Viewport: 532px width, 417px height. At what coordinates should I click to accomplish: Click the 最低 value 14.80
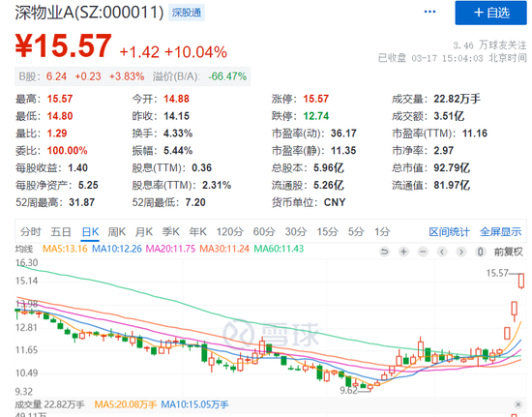[x=60, y=116]
